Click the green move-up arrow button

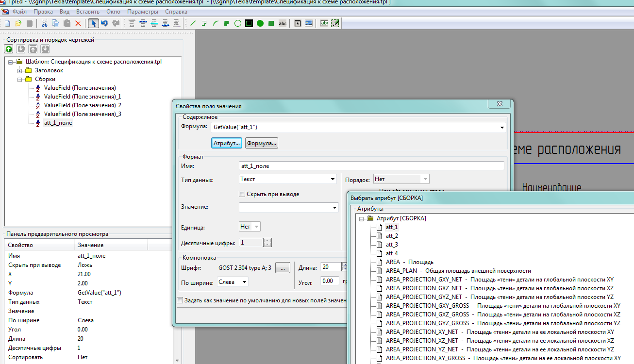(9, 49)
